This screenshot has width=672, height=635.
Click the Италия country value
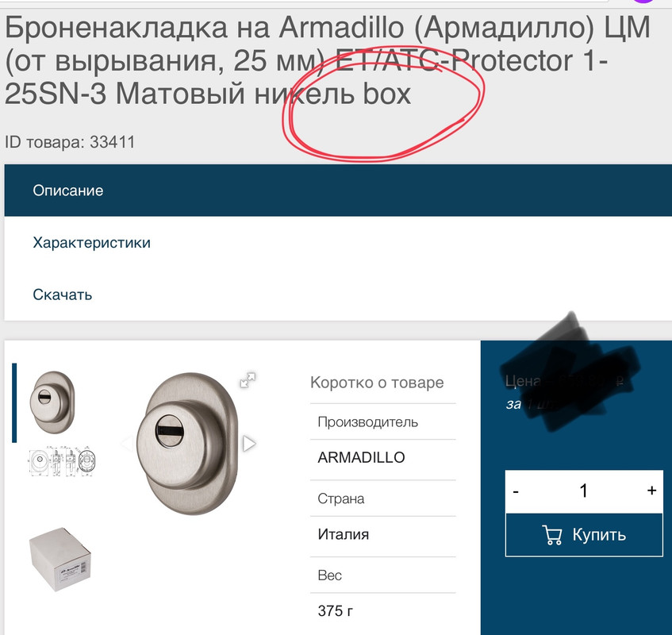tap(344, 534)
